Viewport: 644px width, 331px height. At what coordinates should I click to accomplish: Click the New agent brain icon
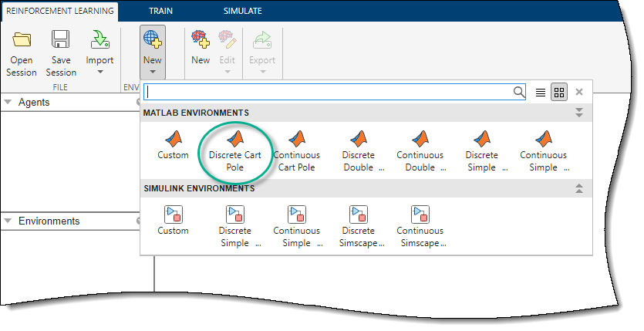(201, 39)
